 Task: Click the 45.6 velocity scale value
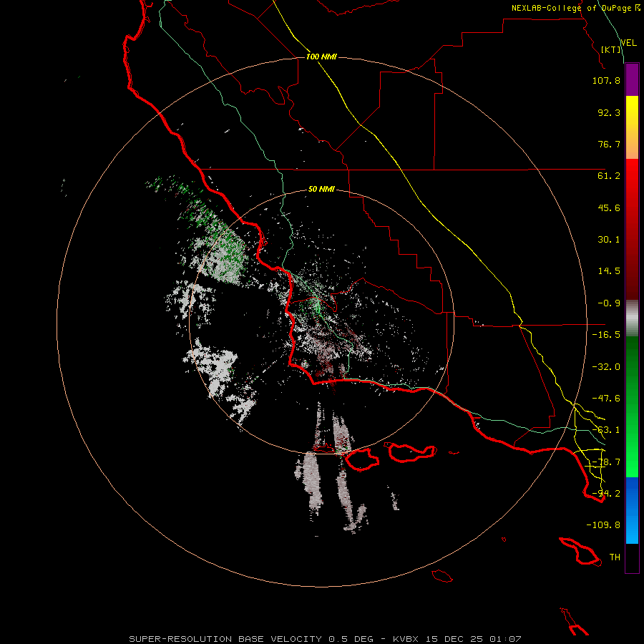pyautogui.click(x=609, y=208)
